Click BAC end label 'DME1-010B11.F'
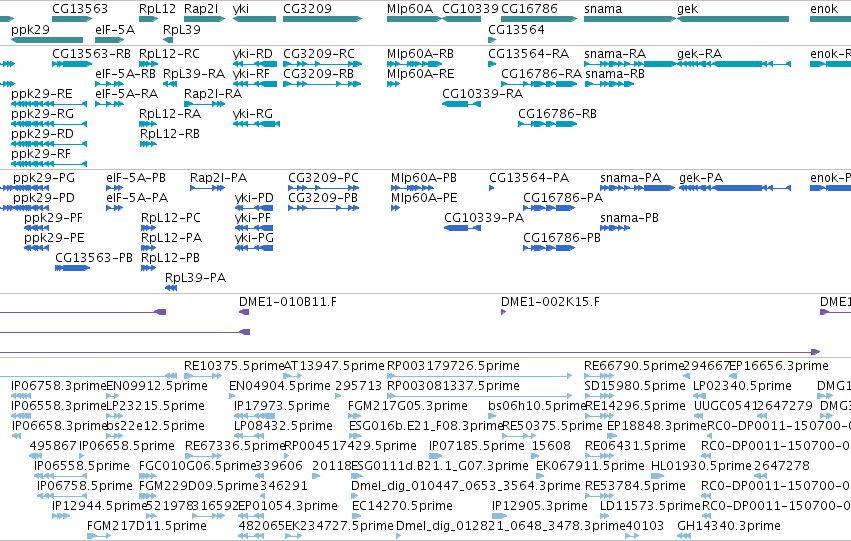Viewport: 851px width, 541px height. [x=288, y=302]
